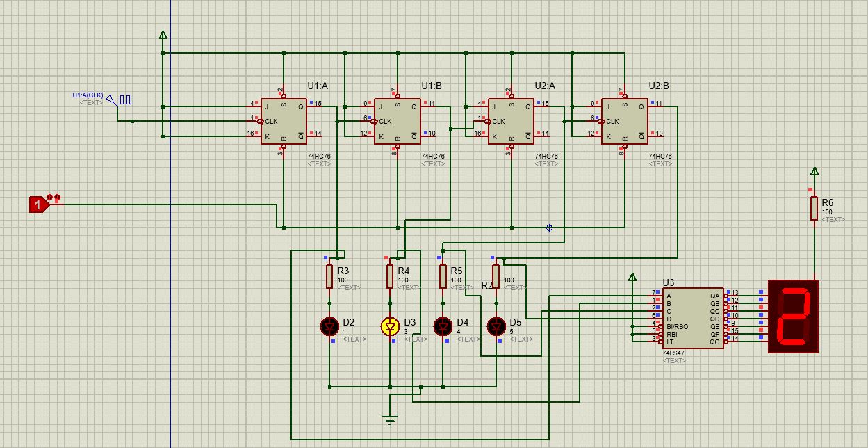Screen dimensions: 868x448
Task: Click the R6 resistor symbol
Action: [814, 208]
